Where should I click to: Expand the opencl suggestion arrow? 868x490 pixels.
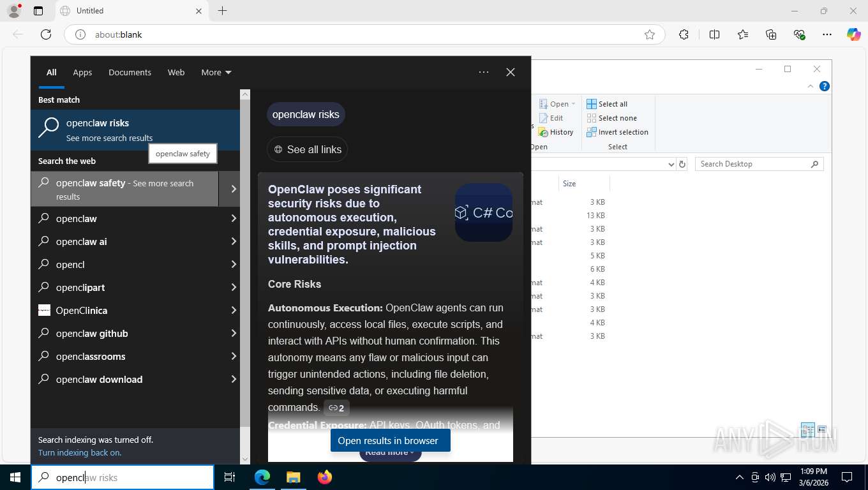(x=234, y=264)
